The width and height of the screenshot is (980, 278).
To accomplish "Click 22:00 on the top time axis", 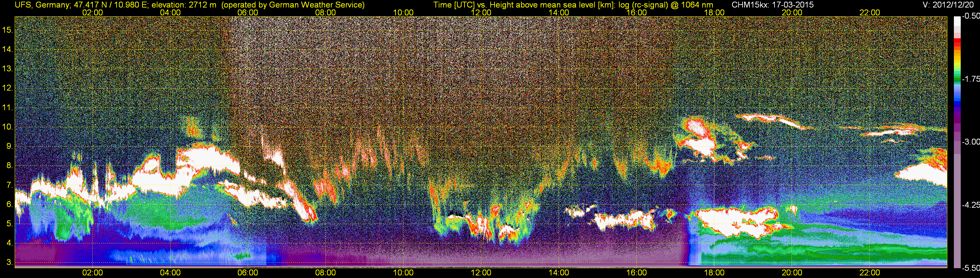I will click(x=870, y=12).
